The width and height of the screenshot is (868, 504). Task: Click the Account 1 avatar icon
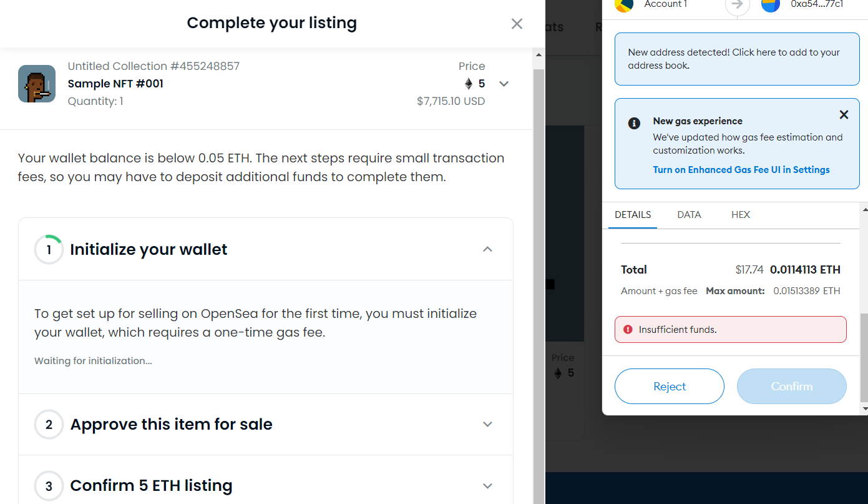click(x=624, y=4)
